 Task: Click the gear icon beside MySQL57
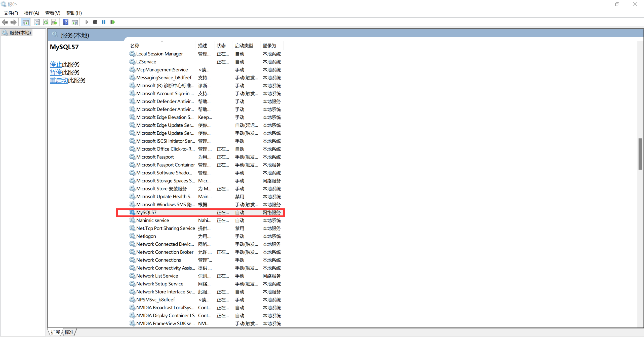(x=132, y=212)
